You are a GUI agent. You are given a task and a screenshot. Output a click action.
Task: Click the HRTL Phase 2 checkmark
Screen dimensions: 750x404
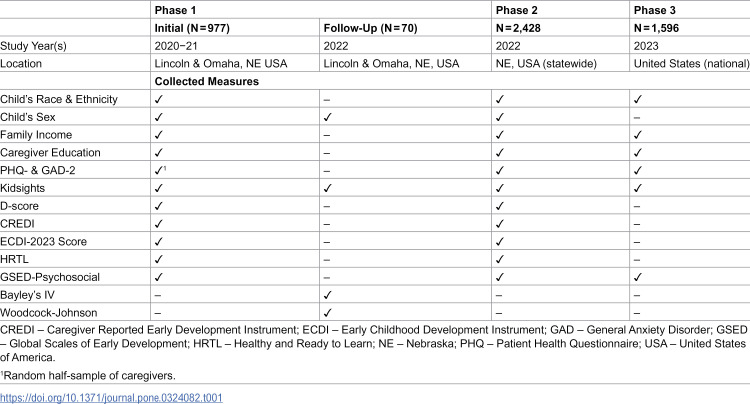click(500, 260)
